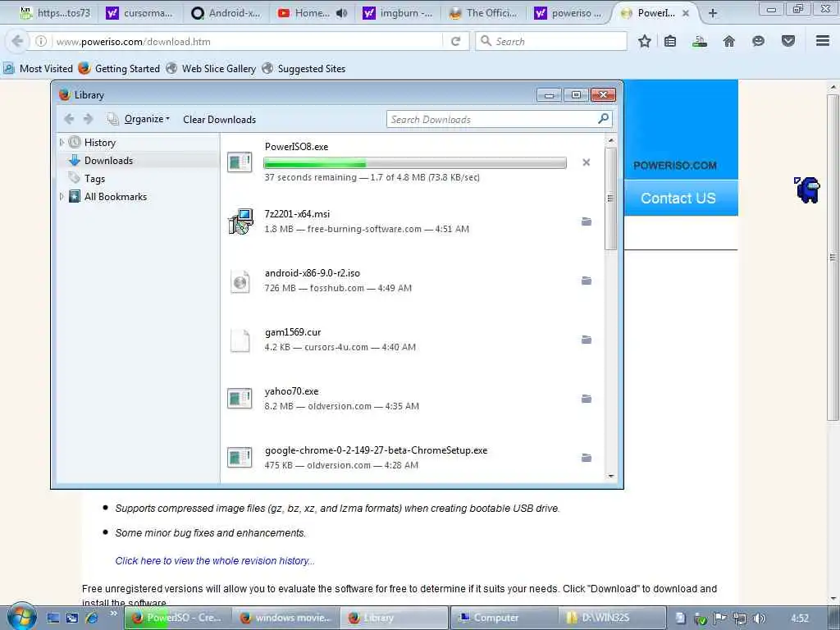Switch to the imgburn search tab
This screenshot has height=630, width=840.
(399, 13)
